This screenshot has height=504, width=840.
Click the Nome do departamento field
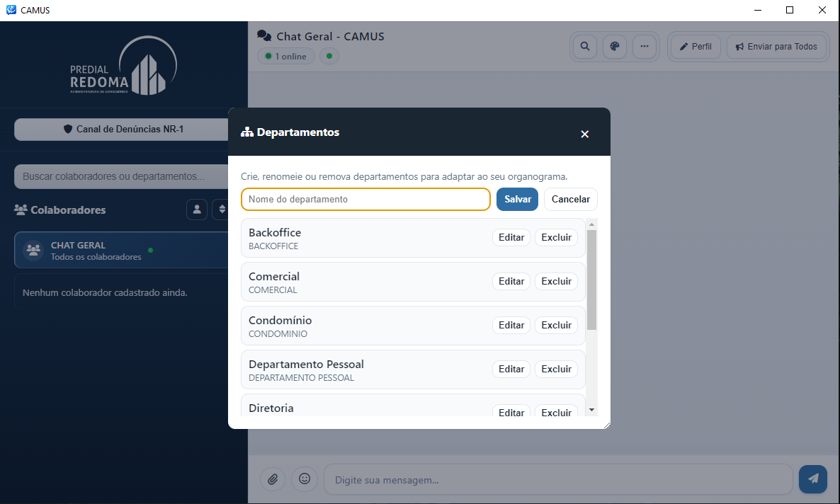[x=365, y=199]
